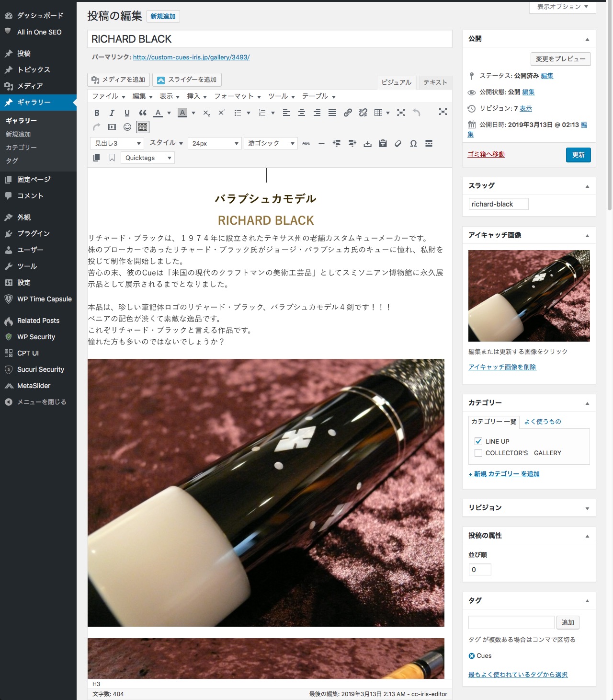Center align the text
613x700 pixels.
(302, 113)
